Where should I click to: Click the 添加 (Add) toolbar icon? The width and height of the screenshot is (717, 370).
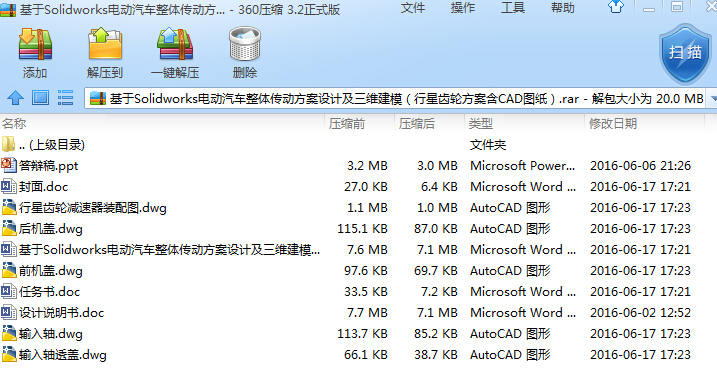(x=35, y=44)
